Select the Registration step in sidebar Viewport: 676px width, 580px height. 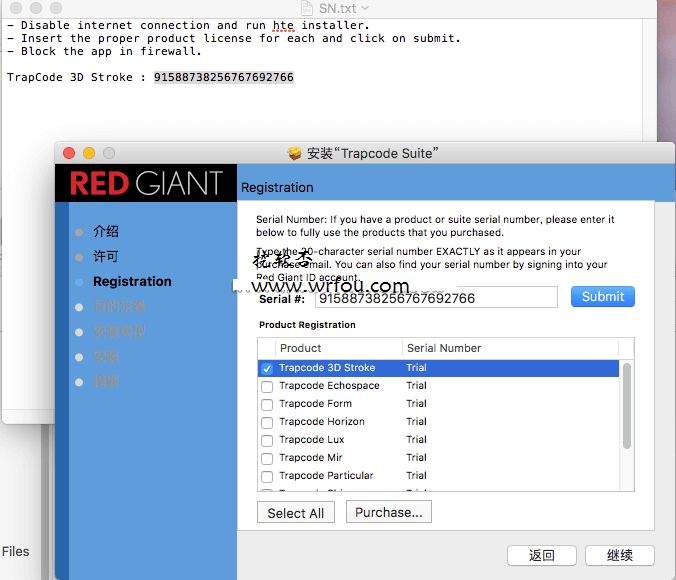[x=132, y=282]
